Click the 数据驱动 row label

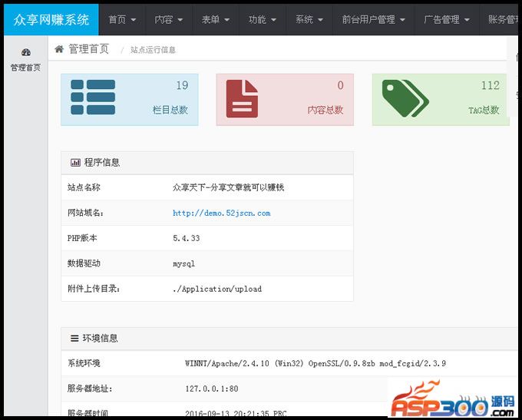tap(84, 263)
